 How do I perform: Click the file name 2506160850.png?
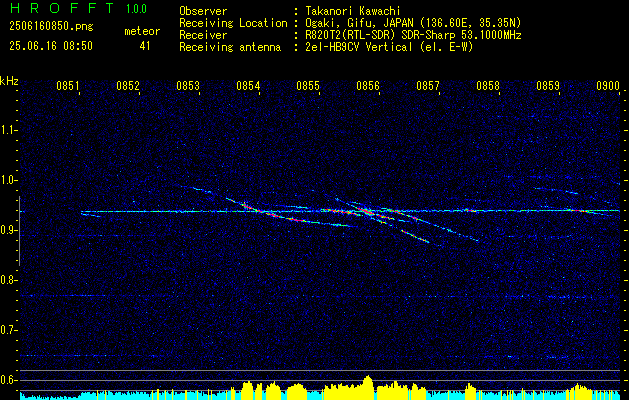pyautogui.click(x=51, y=26)
